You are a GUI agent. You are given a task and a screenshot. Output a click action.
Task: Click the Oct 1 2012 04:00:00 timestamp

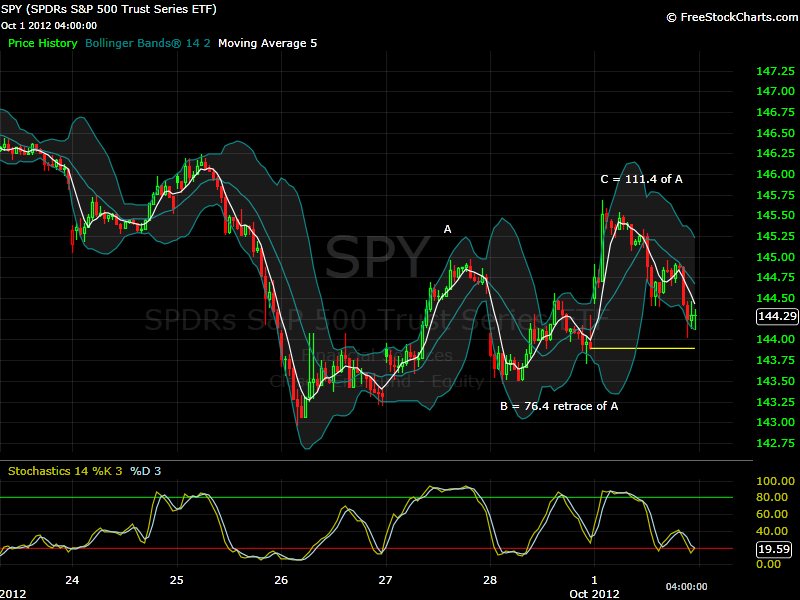[49, 26]
